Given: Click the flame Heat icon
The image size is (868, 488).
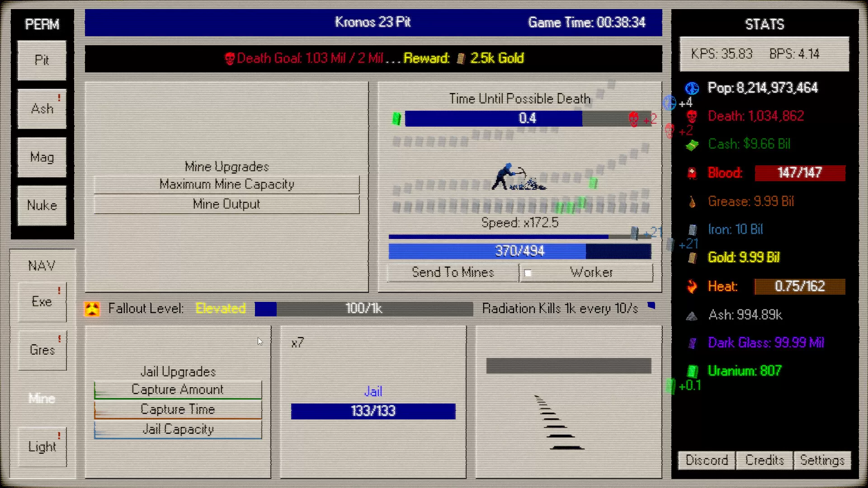Looking at the screenshot, I should click(692, 286).
